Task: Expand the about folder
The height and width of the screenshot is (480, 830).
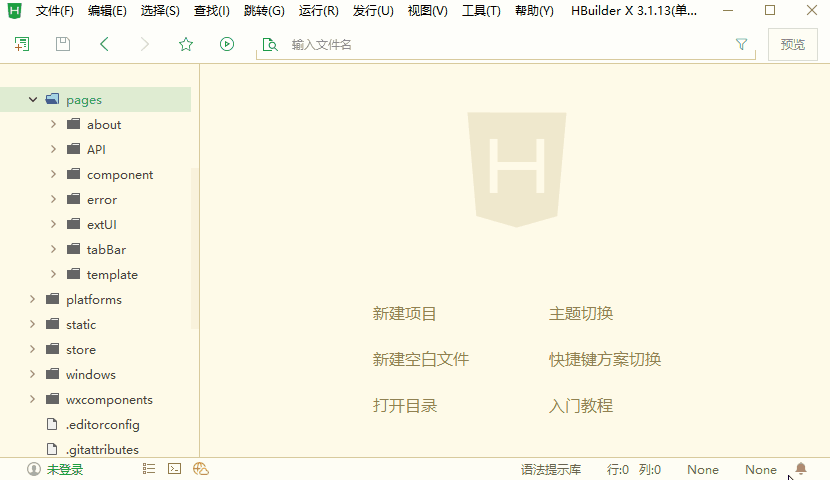Action: pos(53,124)
